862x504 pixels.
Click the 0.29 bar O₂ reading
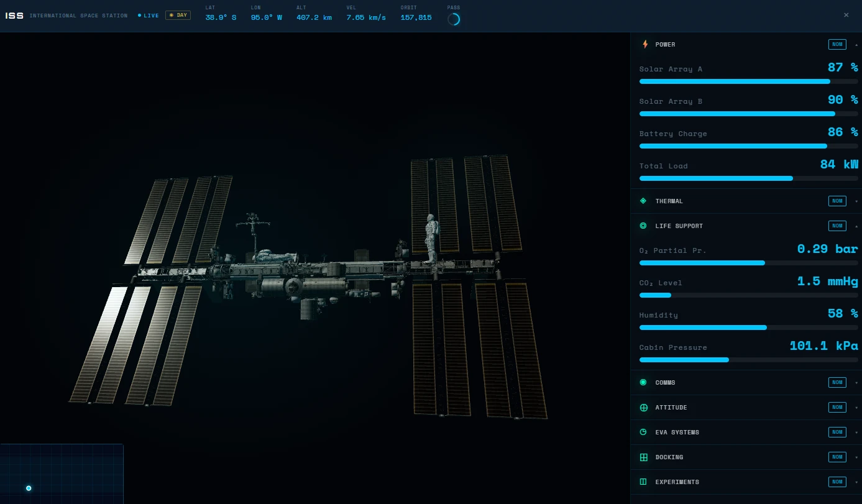click(828, 249)
